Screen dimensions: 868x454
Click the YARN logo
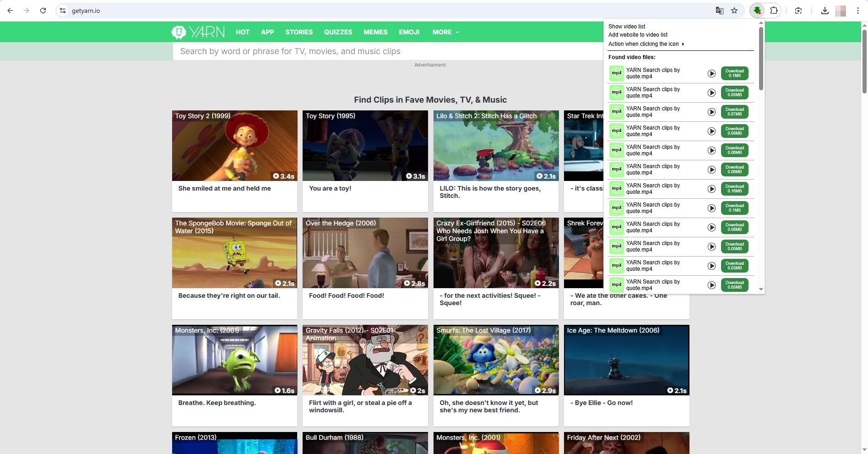coord(198,32)
